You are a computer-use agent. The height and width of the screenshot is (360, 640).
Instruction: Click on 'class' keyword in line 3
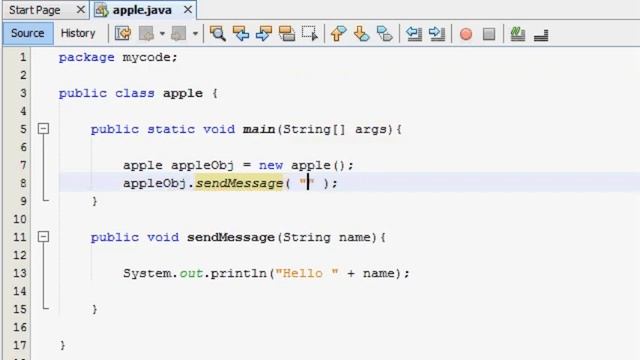tap(135, 93)
